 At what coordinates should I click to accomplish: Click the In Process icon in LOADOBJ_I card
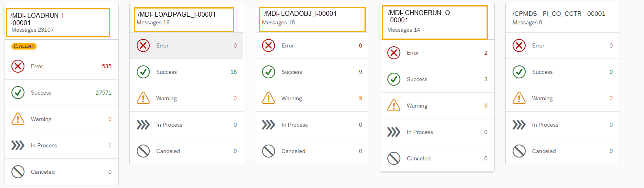269,125
